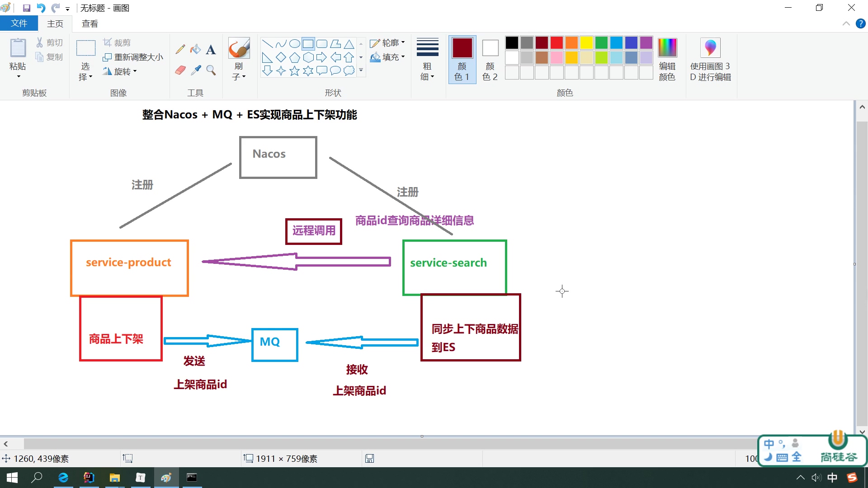The width and height of the screenshot is (868, 488).
Task: Collapse the ribbon with the chevron
Action: point(846,23)
